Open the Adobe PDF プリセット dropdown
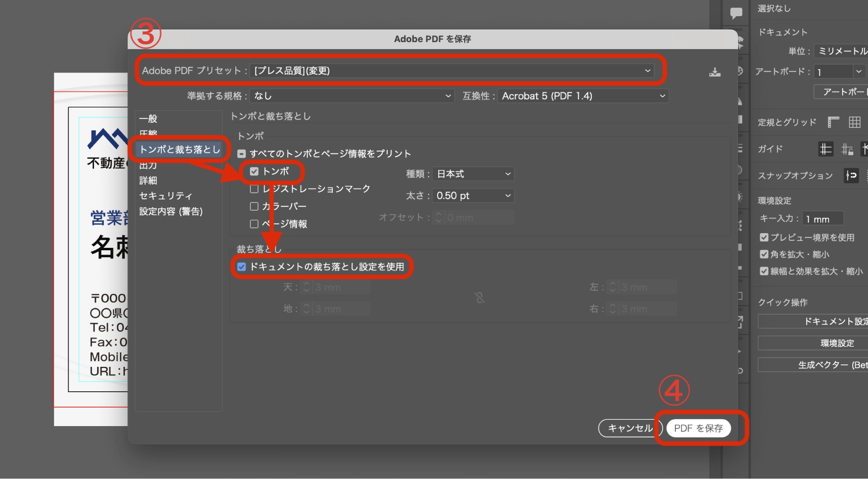This screenshot has height=479, width=868. (452, 71)
